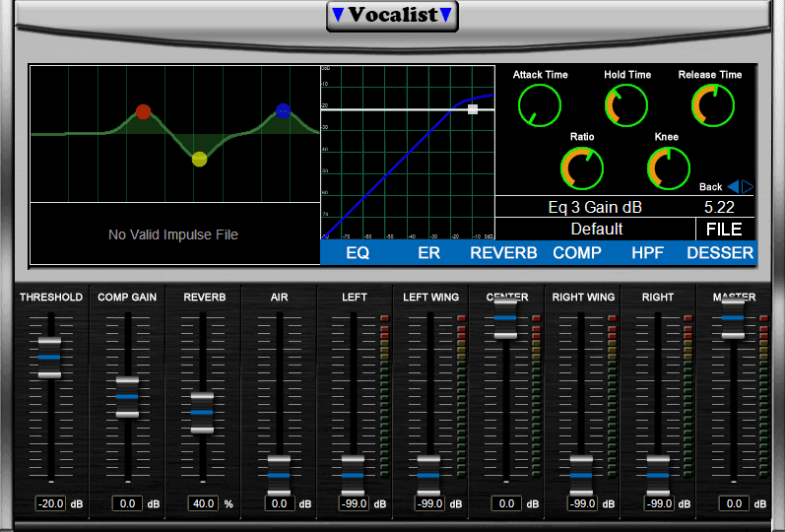Switch to the REVERB tab
Image resolution: width=785 pixels, height=532 pixels.
click(503, 253)
